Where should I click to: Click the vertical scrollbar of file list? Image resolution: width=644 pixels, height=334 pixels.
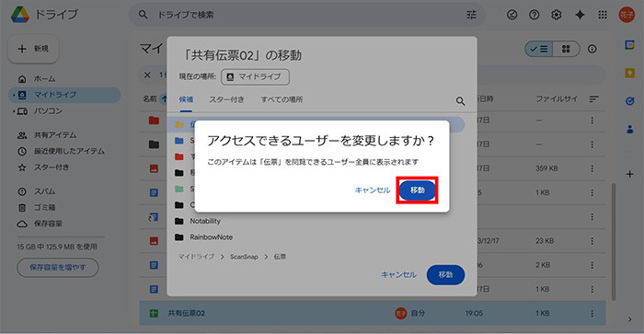pos(614,242)
